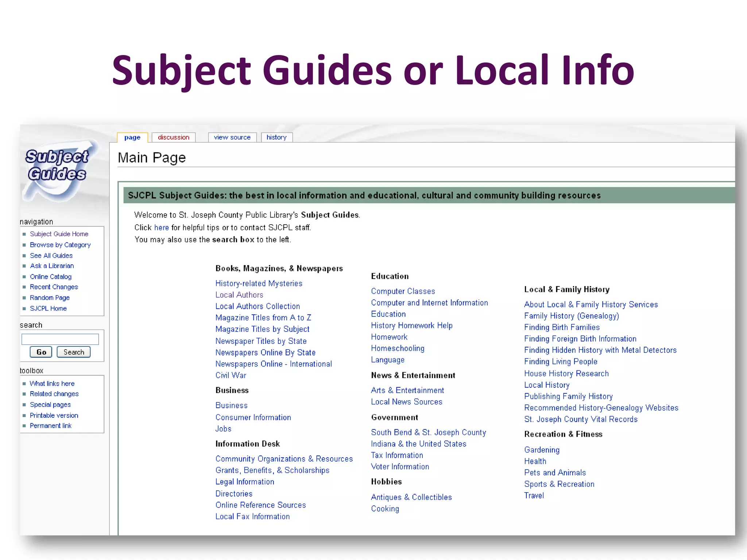Click inside the sidebar search field
This screenshot has height=560, width=747.
pyautogui.click(x=60, y=339)
